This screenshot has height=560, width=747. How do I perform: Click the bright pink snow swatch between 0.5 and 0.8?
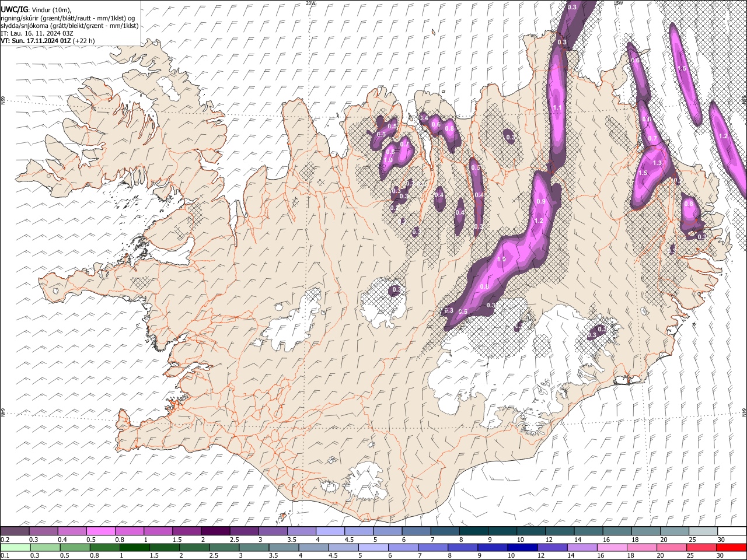[101, 531]
